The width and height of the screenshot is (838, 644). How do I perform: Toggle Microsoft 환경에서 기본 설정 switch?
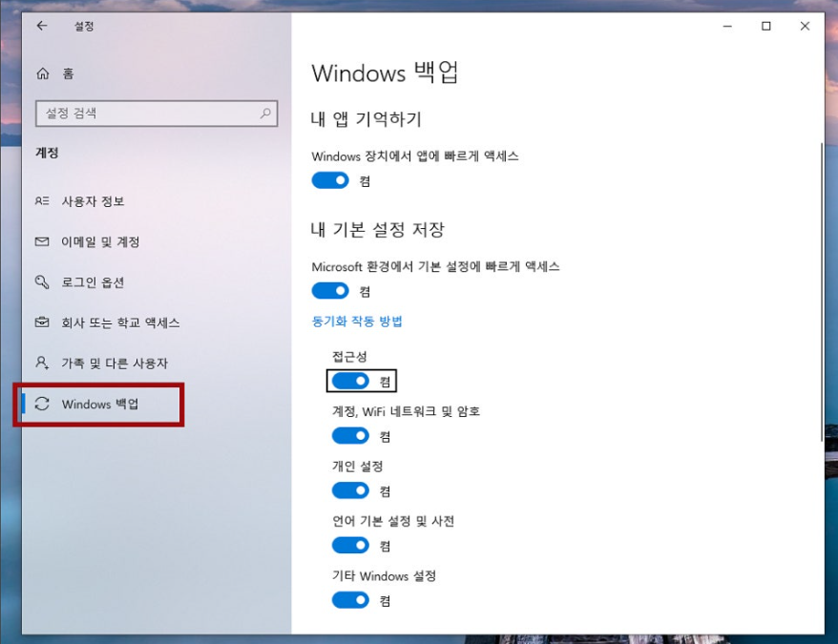[330, 291]
